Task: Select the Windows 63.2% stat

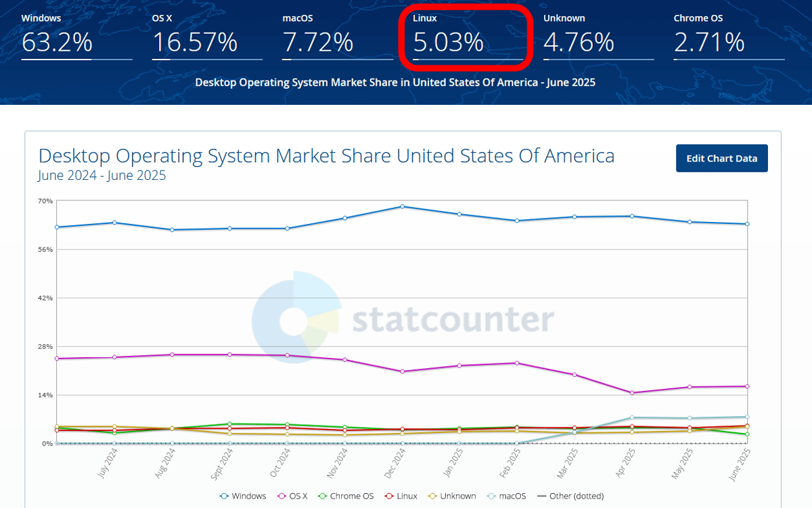Action: [76, 36]
